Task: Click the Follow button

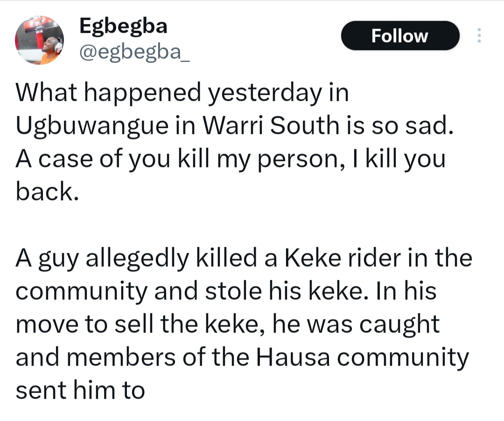Action: [x=400, y=36]
